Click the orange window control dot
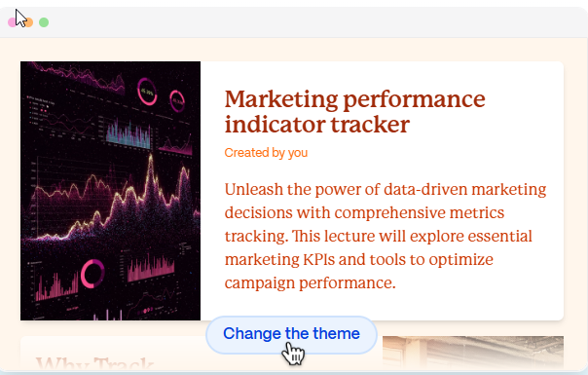588x375 pixels. pos(28,22)
